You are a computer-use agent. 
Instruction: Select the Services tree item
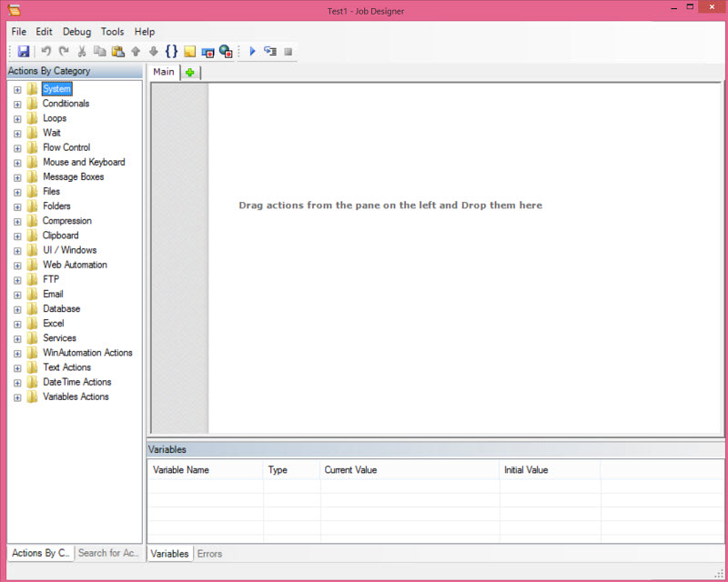[x=59, y=338]
